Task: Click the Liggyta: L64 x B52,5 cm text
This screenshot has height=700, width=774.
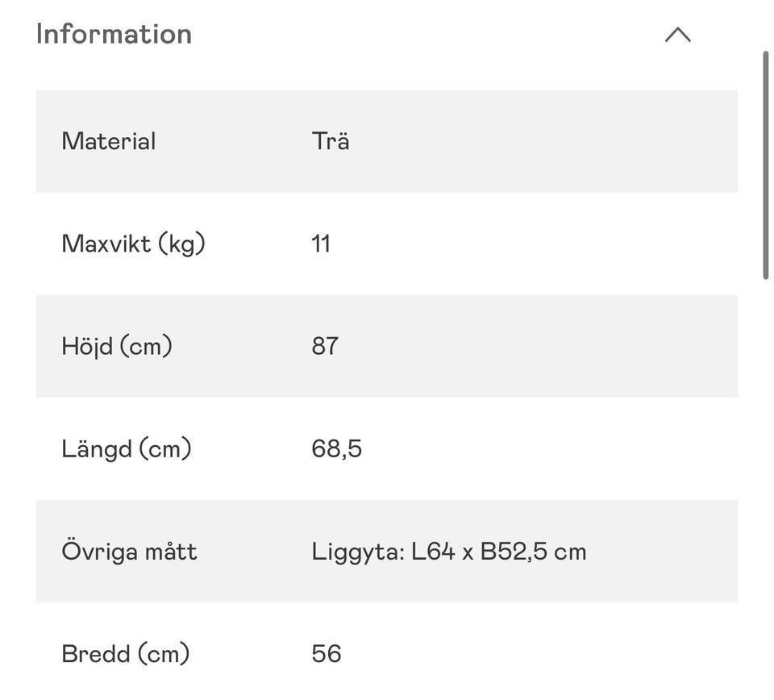Action: pos(448,552)
